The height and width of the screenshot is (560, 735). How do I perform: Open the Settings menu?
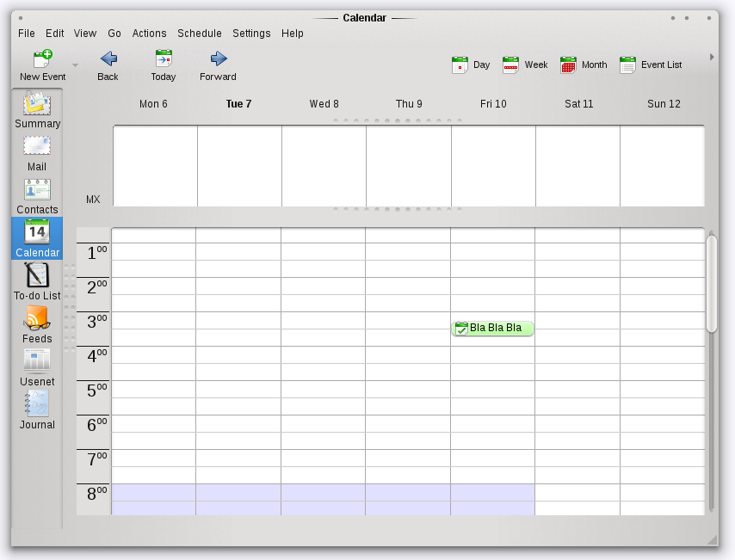(251, 34)
